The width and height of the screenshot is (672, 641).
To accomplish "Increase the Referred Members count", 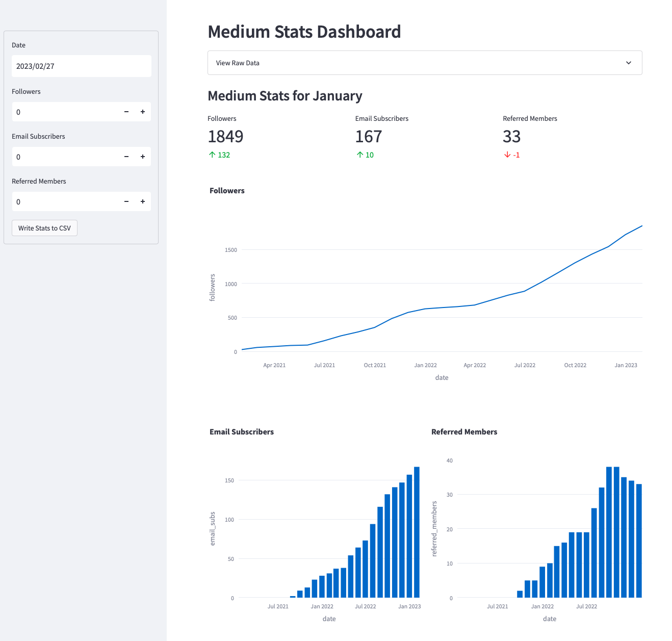I will (x=143, y=201).
